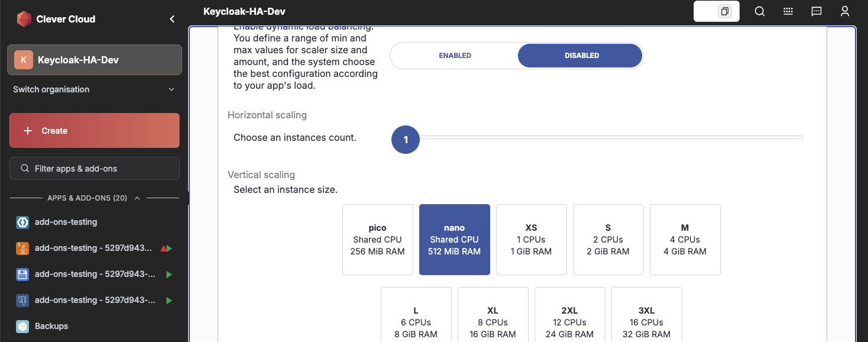Viewport: 868px width, 342px height.
Task: Click the green running indicator on FS bucket row
Action: point(169,275)
